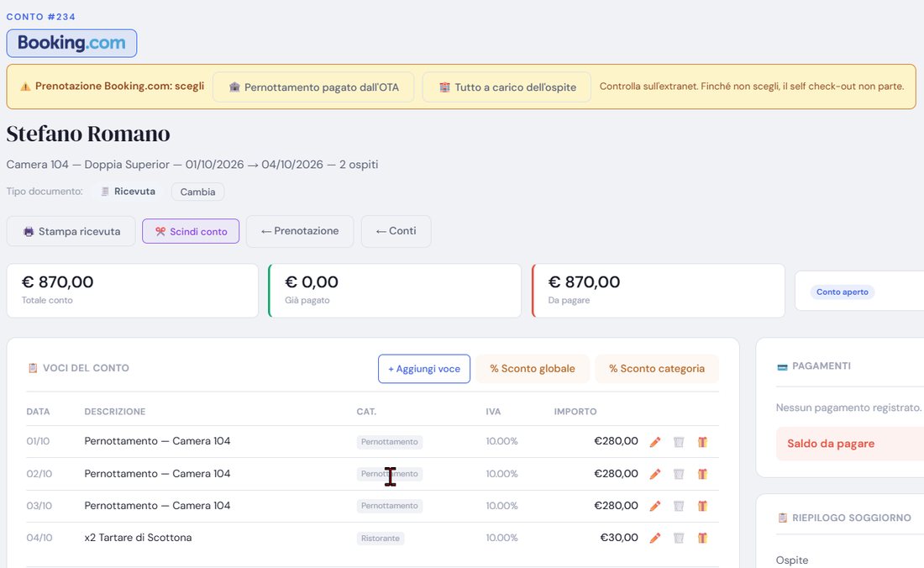
Task: Click the Ospite label in Riepilogo
Action: pos(792,560)
